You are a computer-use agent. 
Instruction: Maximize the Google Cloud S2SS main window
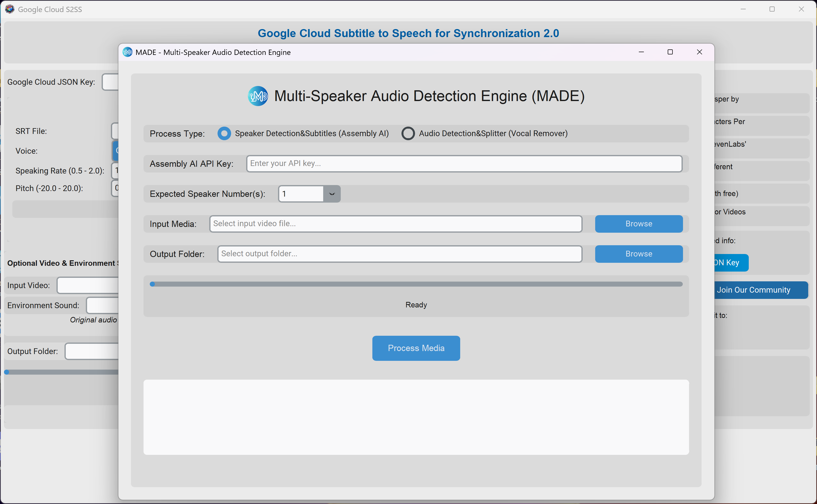[772, 9]
